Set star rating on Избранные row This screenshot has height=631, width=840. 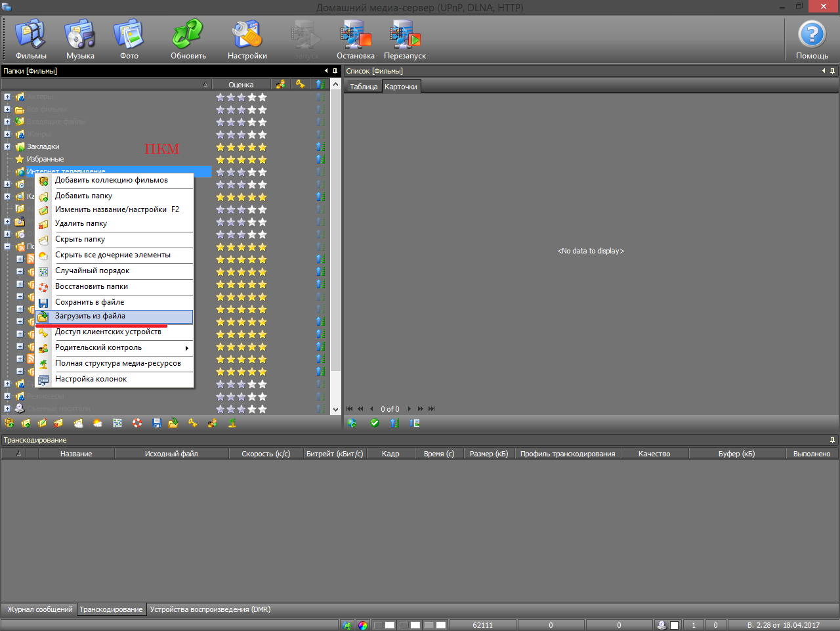[x=241, y=159]
